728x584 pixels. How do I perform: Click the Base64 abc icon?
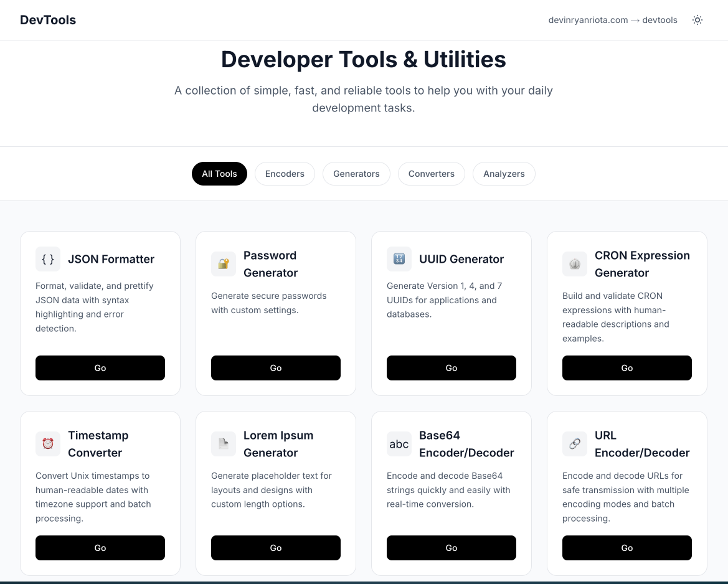point(399,444)
